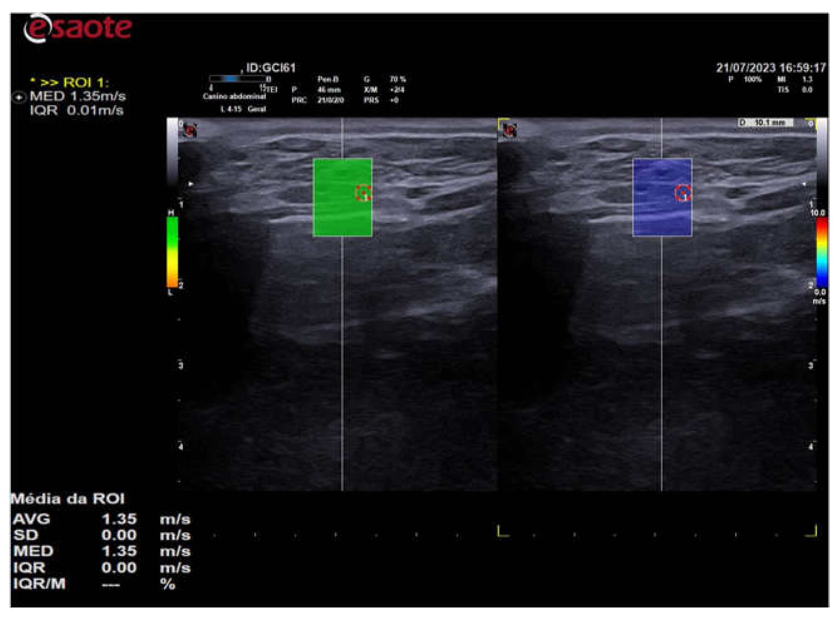Click the focus arrow marker on left depth scale
Image resolution: width=840 pixels, height=617 pixels.
pyautogui.click(x=191, y=184)
